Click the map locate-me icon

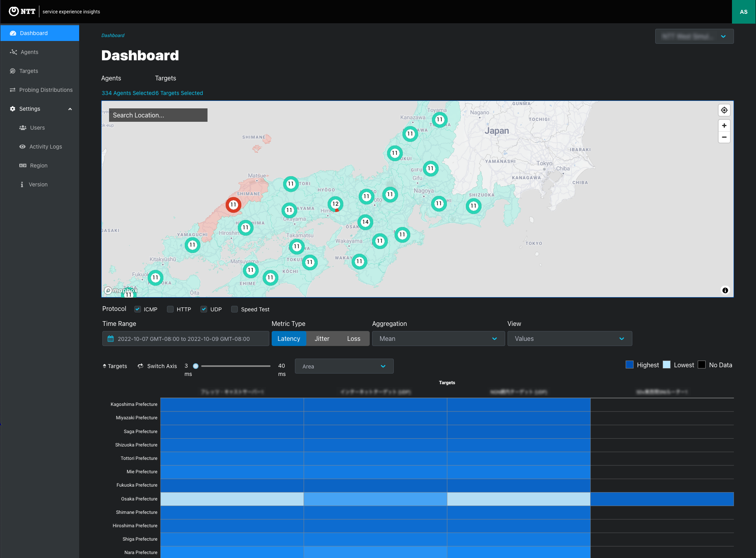click(x=724, y=110)
